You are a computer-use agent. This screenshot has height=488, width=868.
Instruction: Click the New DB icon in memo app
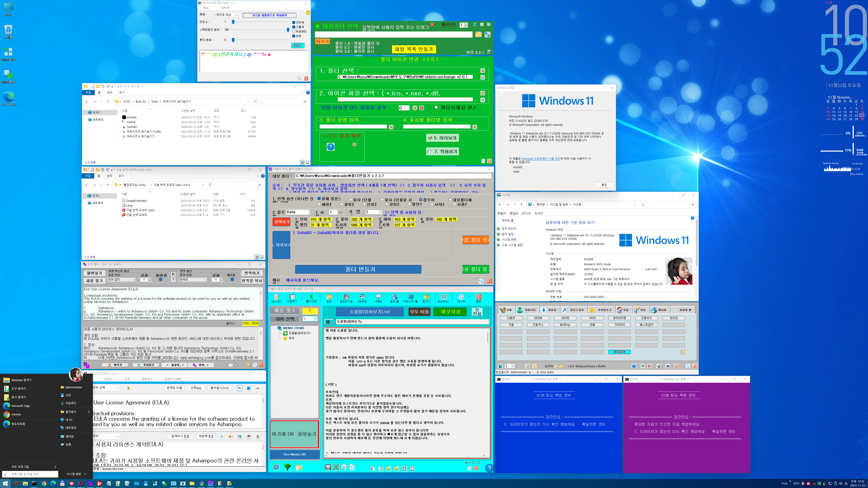coord(276,298)
